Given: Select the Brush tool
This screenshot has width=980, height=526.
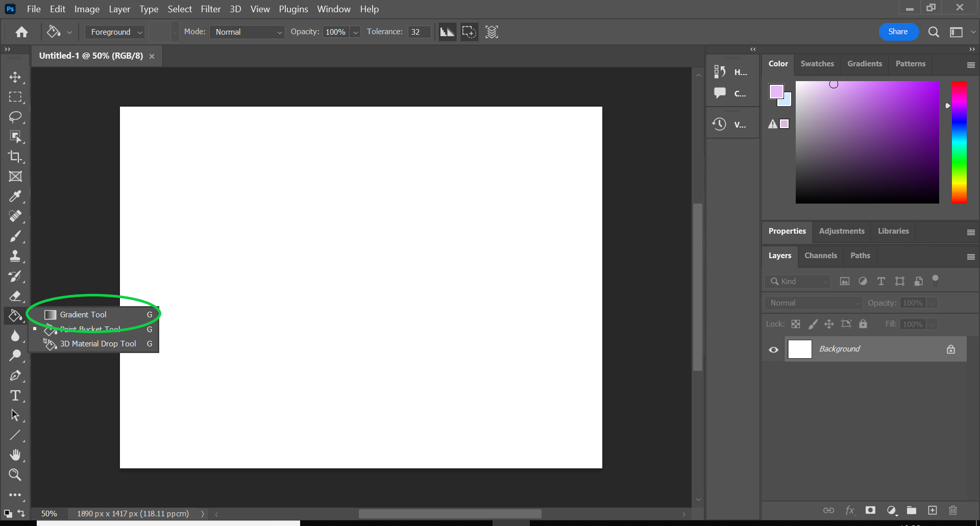Looking at the screenshot, I should (x=15, y=236).
